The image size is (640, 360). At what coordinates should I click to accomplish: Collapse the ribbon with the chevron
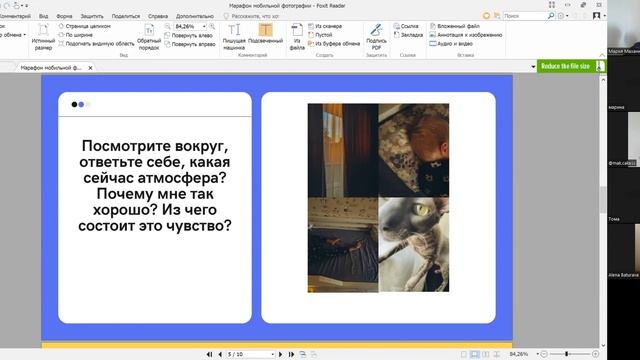tap(602, 55)
